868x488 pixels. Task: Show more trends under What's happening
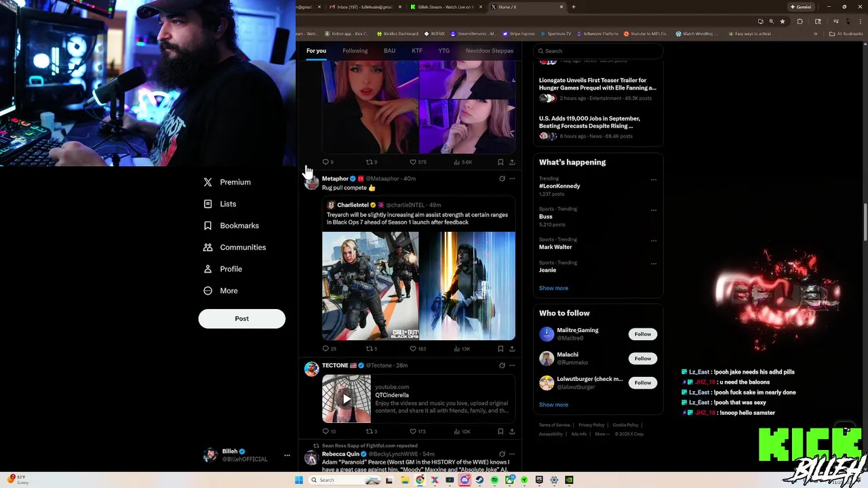553,288
